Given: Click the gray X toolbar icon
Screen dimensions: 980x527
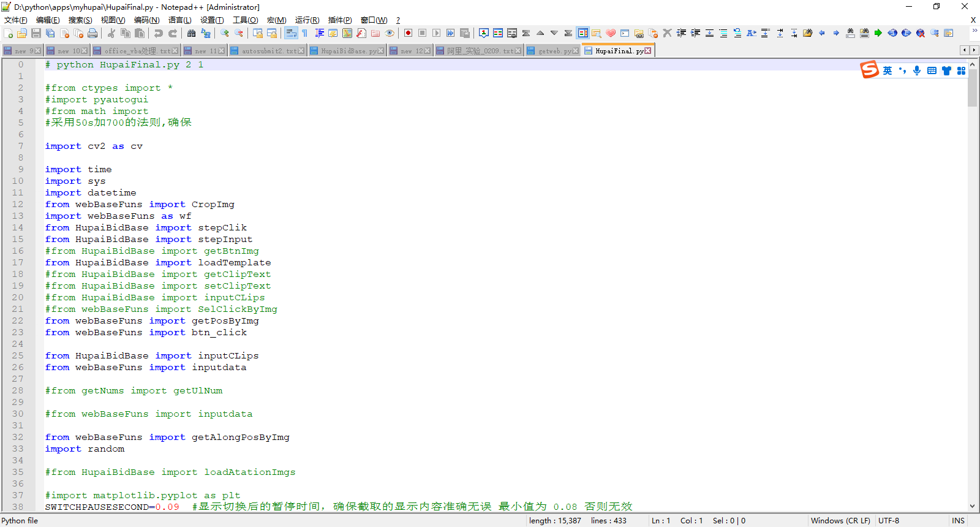Looking at the screenshot, I should [x=667, y=33].
